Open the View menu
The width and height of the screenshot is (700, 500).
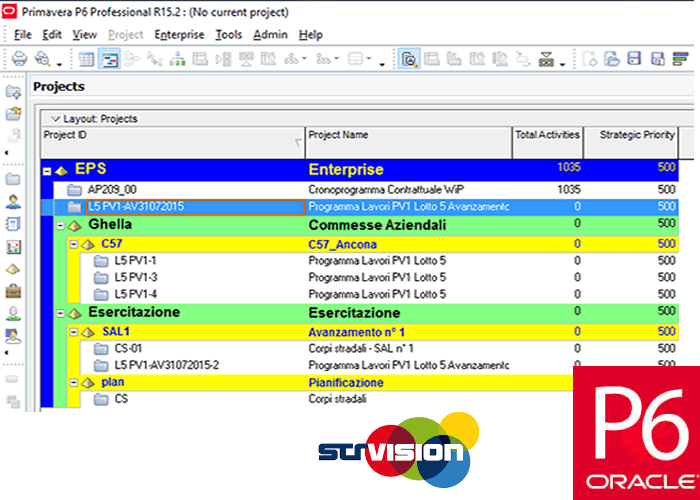pos(84,34)
